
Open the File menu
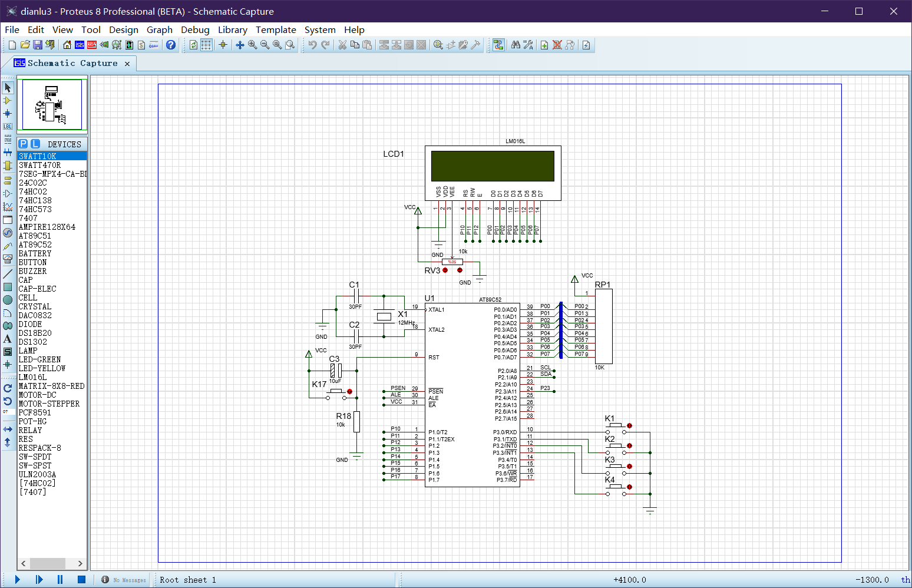(12, 29)
